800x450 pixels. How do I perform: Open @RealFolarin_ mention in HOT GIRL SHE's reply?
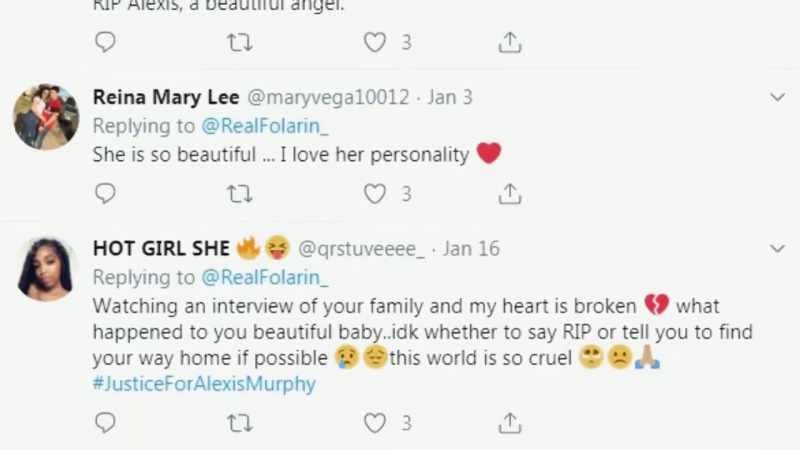point(265,278)
